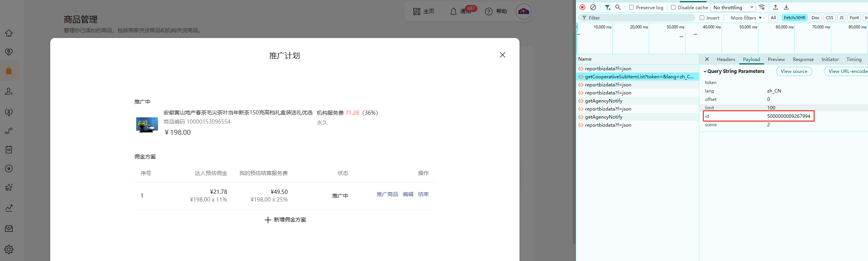
Task: Switch to the Timing tab
Action: point(854,59)
